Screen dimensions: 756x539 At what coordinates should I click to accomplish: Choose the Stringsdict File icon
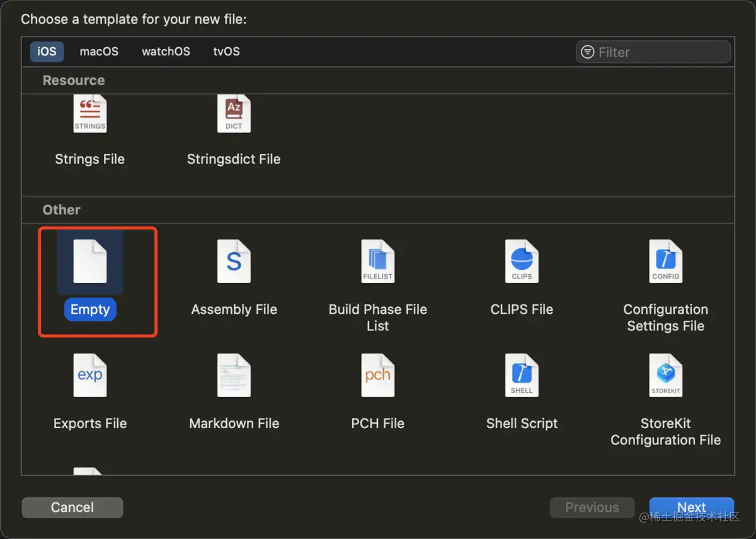[x=234, y=115]
